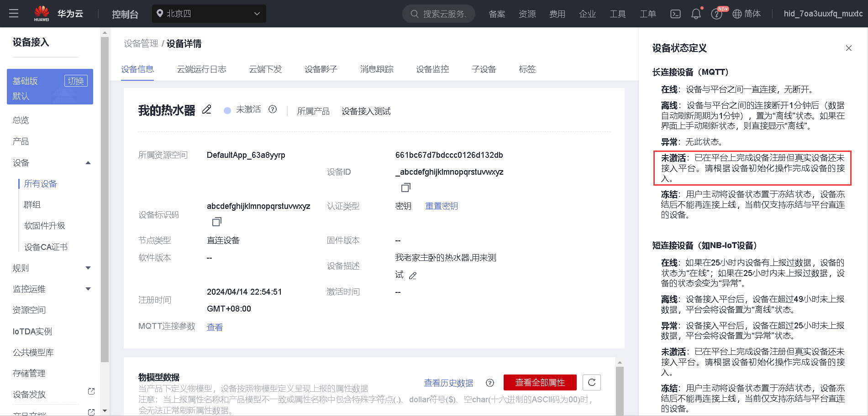Go to 公共模型库 in the sidebar
This screenshot has width=868, height=416.
pyautogui.click(x=33, y=353)
